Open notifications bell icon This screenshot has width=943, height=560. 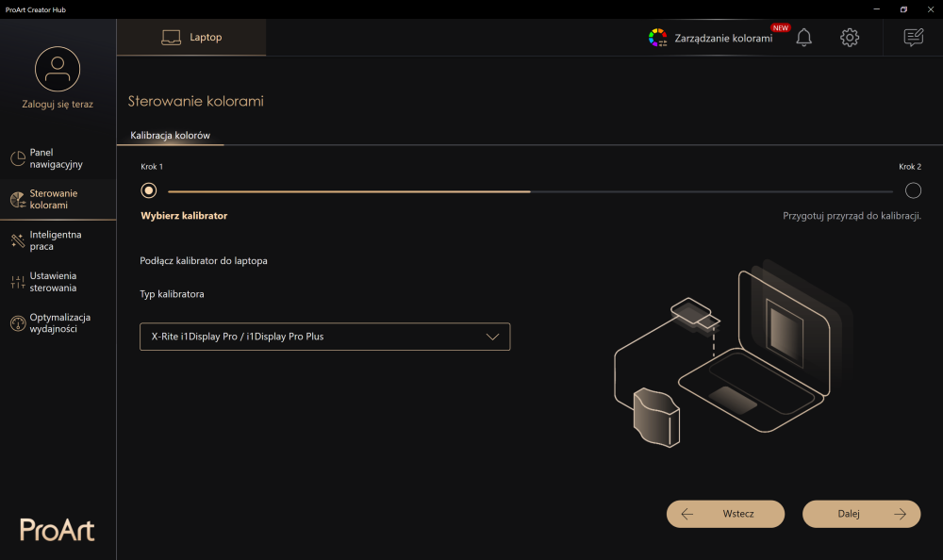click(804, 38)
